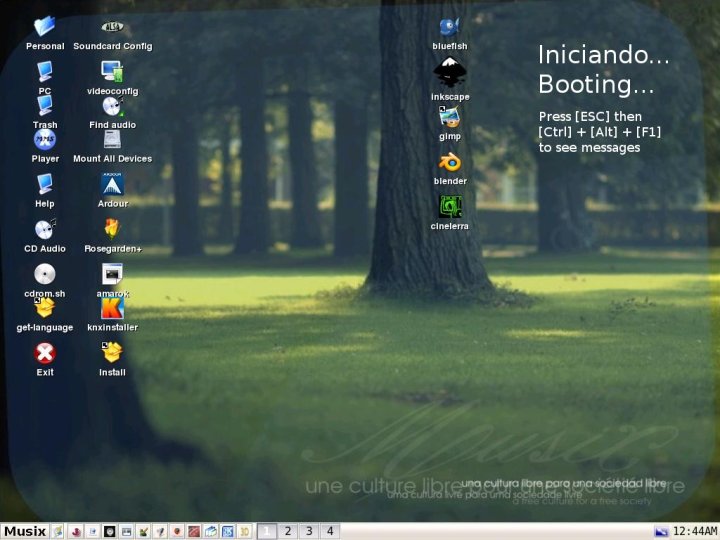
Task: Open the CD Audio icon
Action: tap(45, 229)
